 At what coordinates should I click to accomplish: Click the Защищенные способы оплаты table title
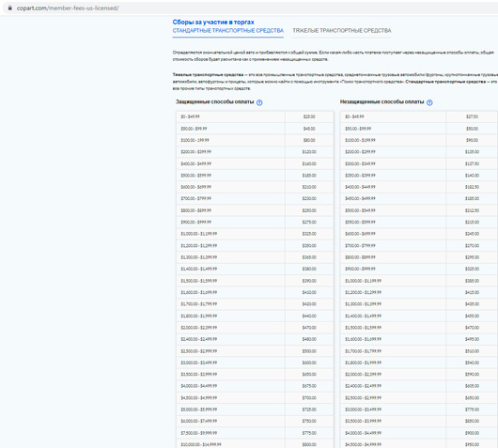click(214, 102)
